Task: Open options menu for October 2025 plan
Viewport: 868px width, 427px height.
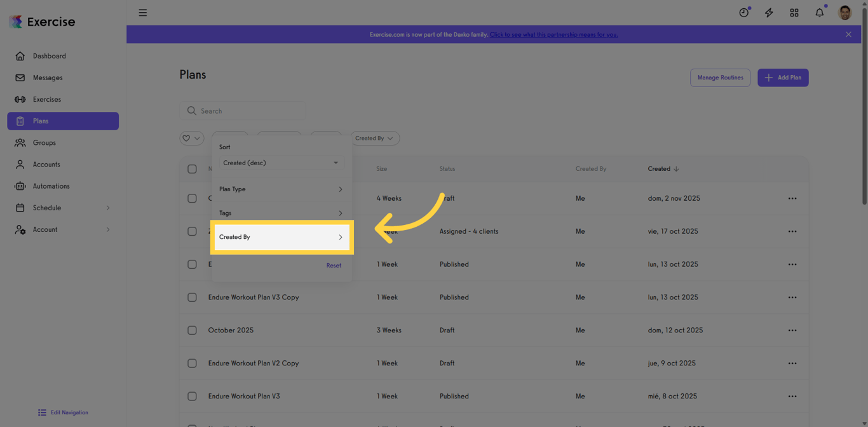Action: [x=792, y=330]
